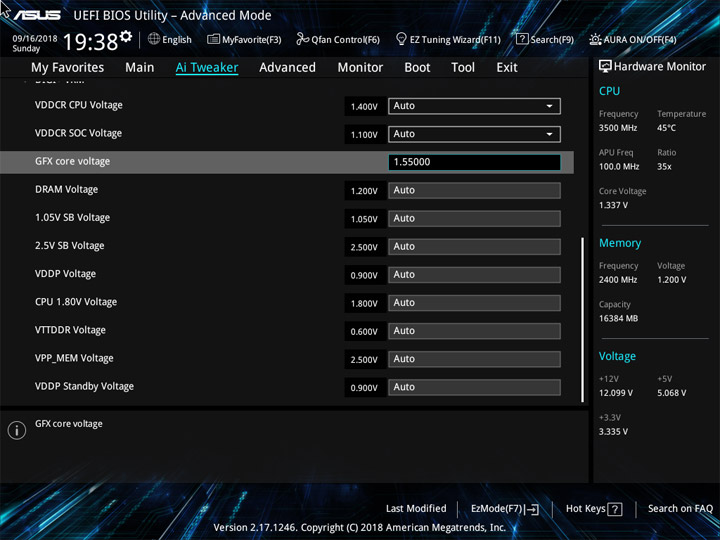Click the settings list scrollbar

click(x=582, y=319)
